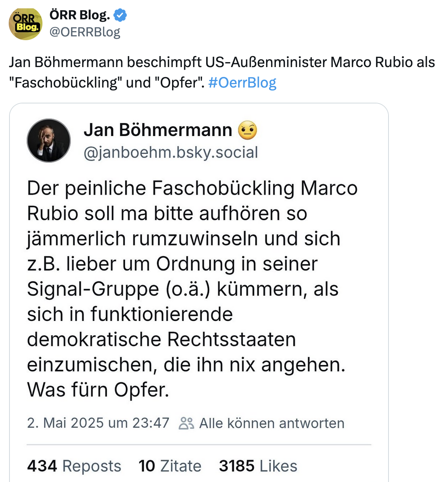Click the Jan Böhmermann display name
Image resolution: width=448 pixels, height=482 pixels.
click(x=158, y=130)
